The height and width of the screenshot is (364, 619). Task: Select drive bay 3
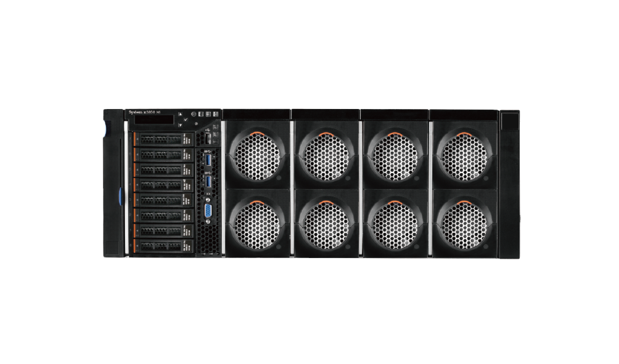(164, 200)
